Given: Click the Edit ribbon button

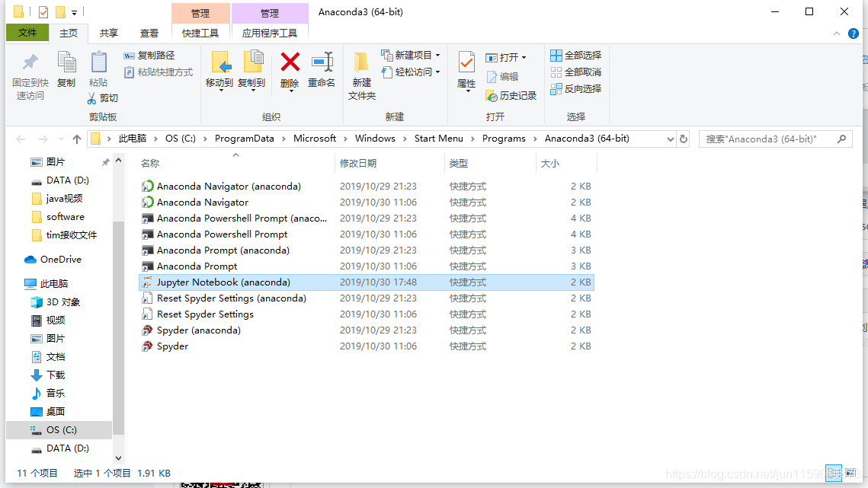Looking at the screenshot, I should click(x=502, y=77).
